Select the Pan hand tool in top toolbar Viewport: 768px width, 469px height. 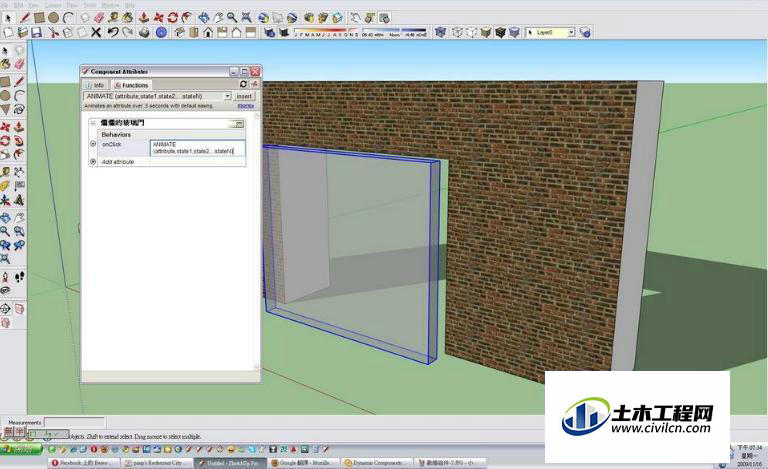218,18
